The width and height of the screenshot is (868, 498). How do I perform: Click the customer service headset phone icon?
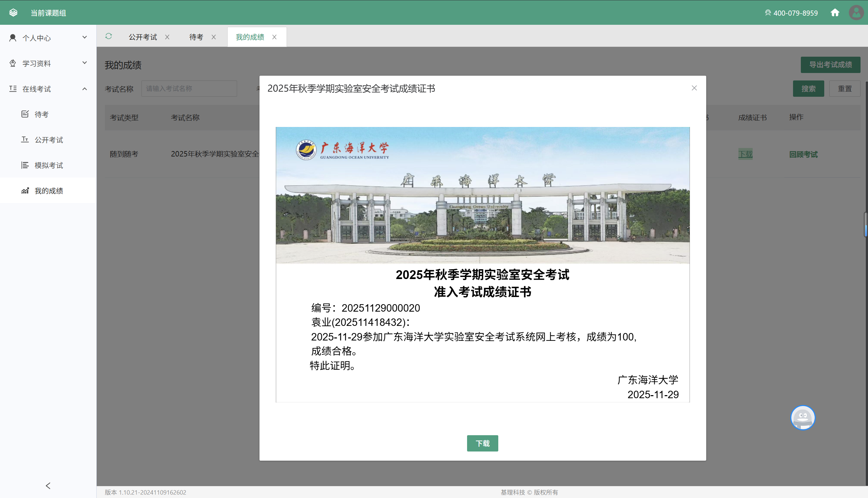(768, 13)
